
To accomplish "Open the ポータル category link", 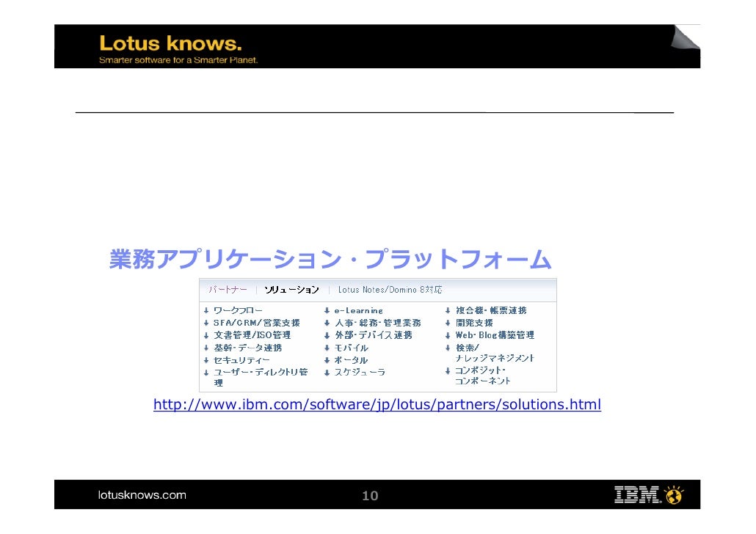I will (351, 360).
